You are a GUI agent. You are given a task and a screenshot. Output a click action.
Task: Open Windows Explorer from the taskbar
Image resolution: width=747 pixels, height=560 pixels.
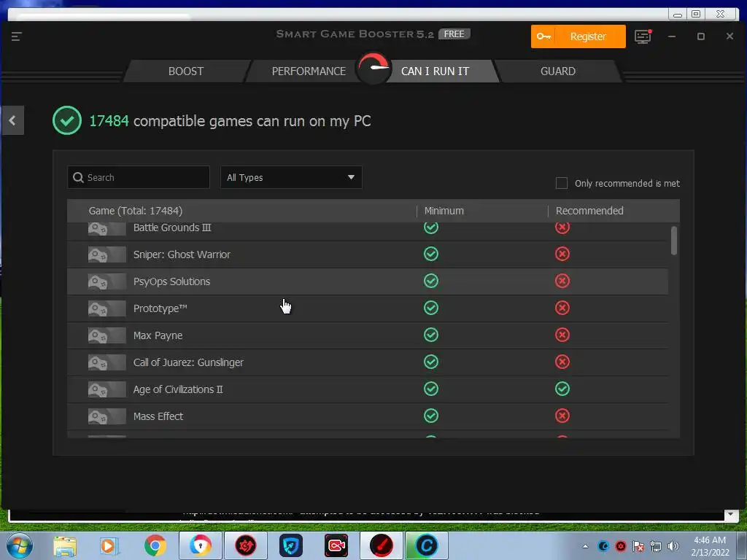pyautogui.click(x=65, y=546)
